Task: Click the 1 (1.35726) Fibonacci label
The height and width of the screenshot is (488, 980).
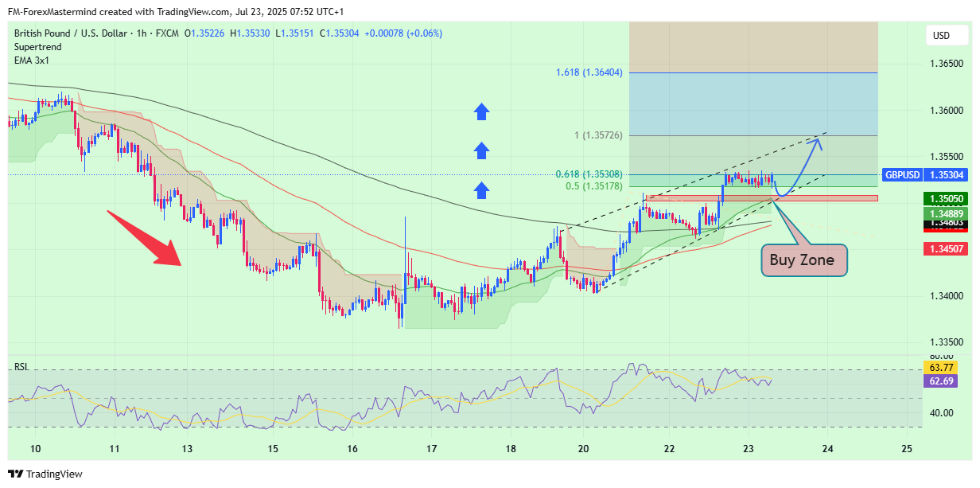Action: click(x=597, y=135)
